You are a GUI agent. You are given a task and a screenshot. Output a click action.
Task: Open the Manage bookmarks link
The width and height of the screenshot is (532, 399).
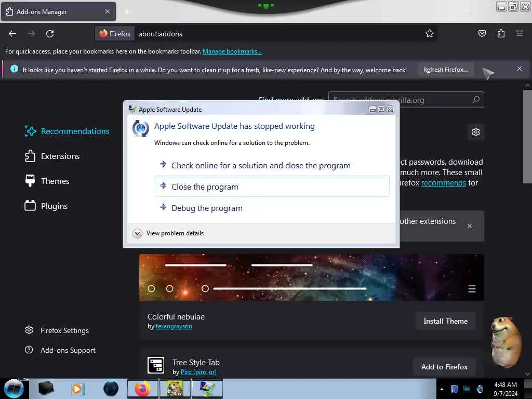(x=232, y=51)
